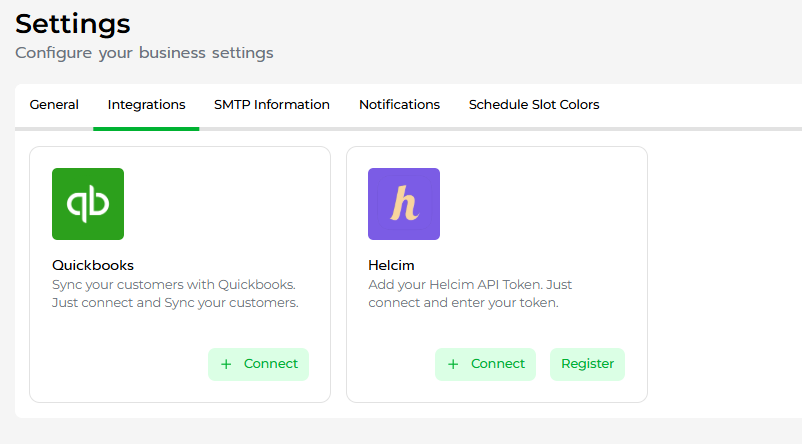Click the green underline beneath the Integrations tab
Image resolution: width=802 pixels, height=444 pixels.
click(x=146, y=128)
